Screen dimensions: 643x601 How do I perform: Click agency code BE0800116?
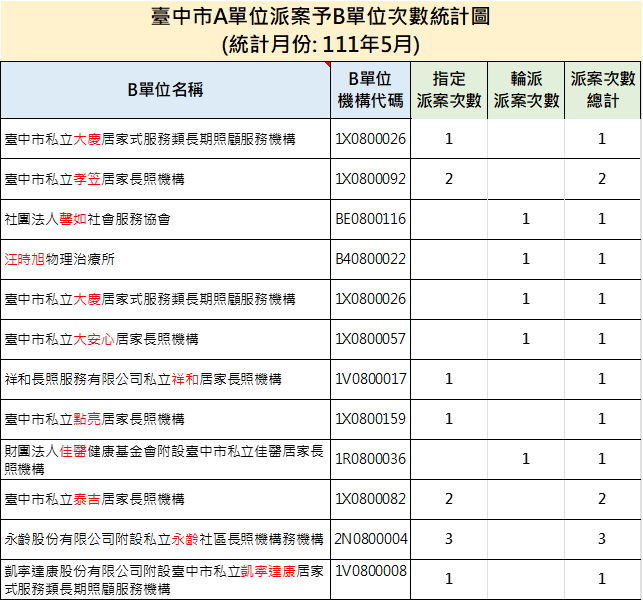370,219
